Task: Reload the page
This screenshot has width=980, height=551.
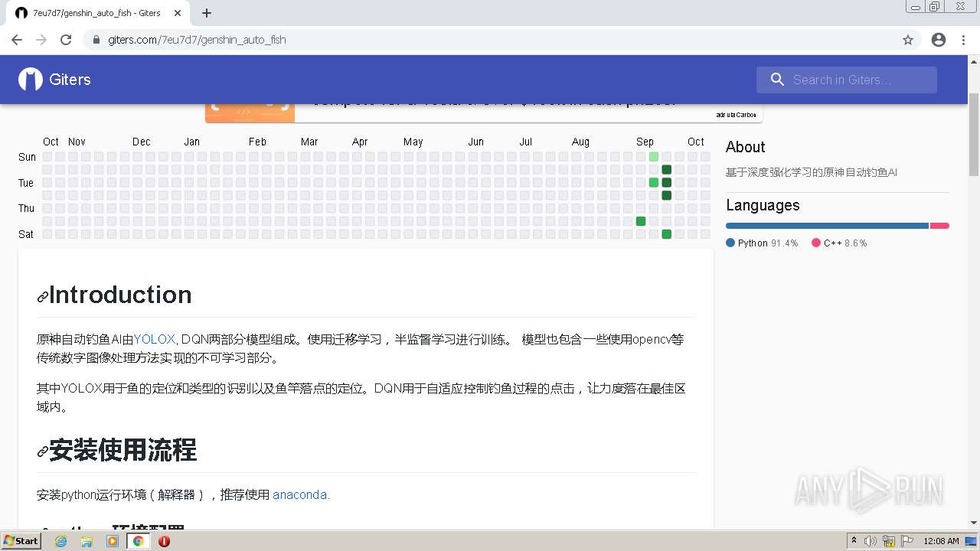Action: pyautogui.click(x=66, y=40)
